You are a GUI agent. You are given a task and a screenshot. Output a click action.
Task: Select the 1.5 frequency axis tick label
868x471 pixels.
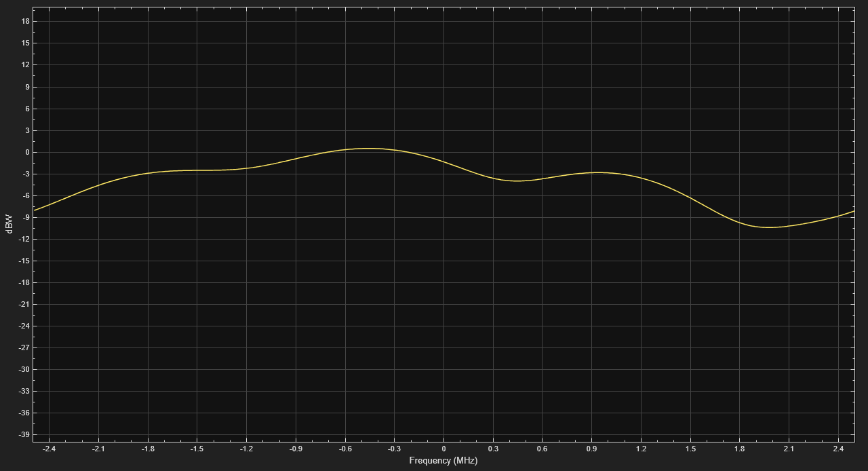pyautogui.click(x=690, y=449)
